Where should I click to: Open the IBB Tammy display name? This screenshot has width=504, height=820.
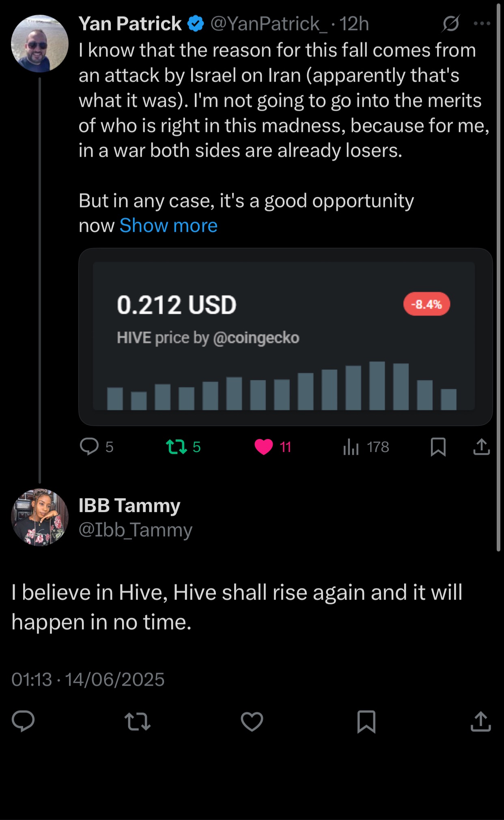coord(129,506)
